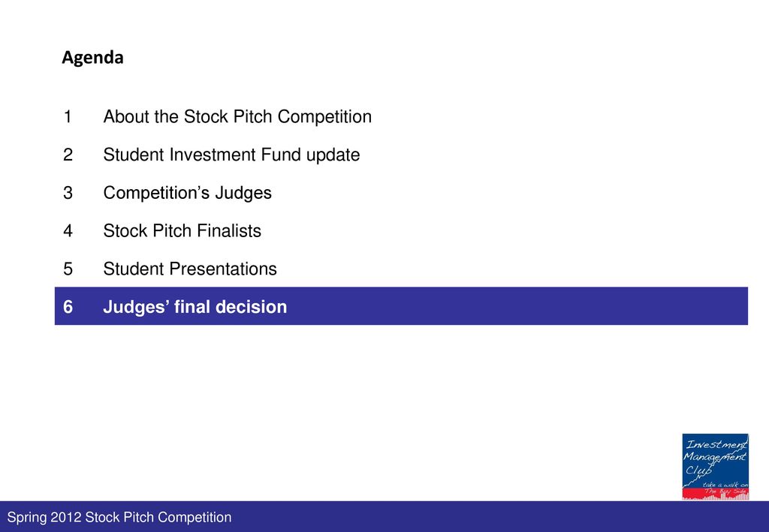This screenshot has width=769, height=532.
Task: Click the Investment Management Club logo
Action: tap(715, 467)
